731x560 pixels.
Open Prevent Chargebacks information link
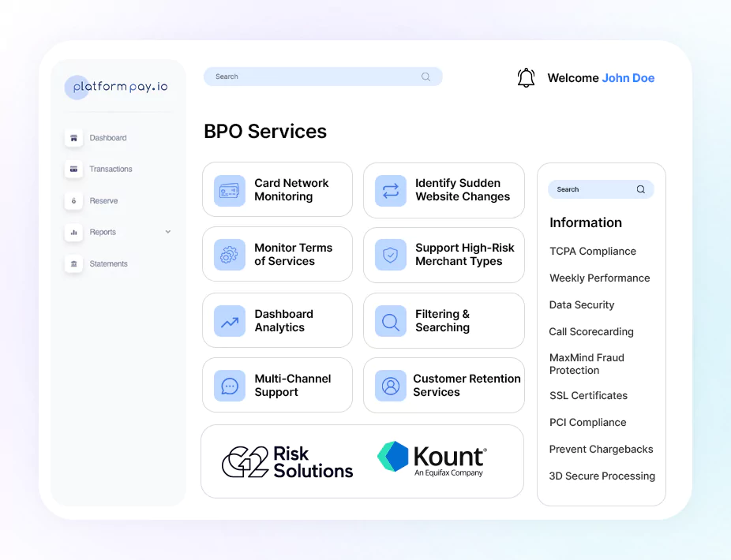point(601,449)
